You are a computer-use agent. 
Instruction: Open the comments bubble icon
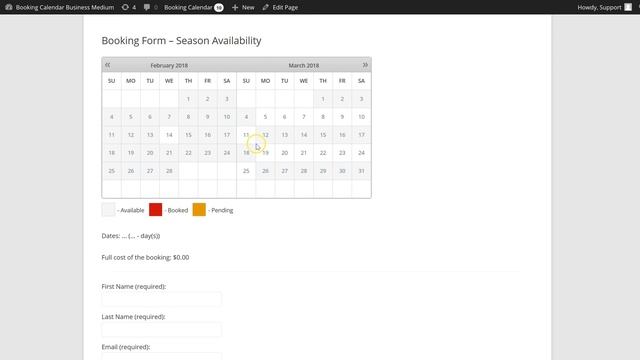click(x=147, y=7)
